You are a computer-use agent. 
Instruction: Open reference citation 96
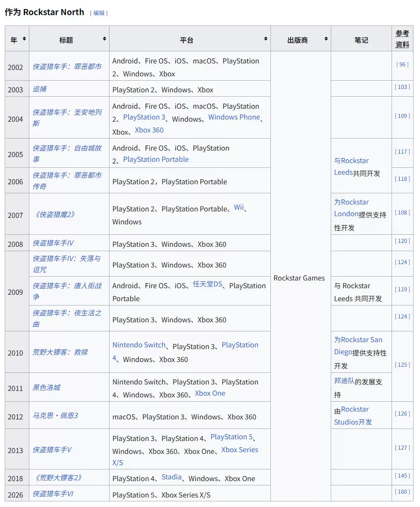click(402, 64)
